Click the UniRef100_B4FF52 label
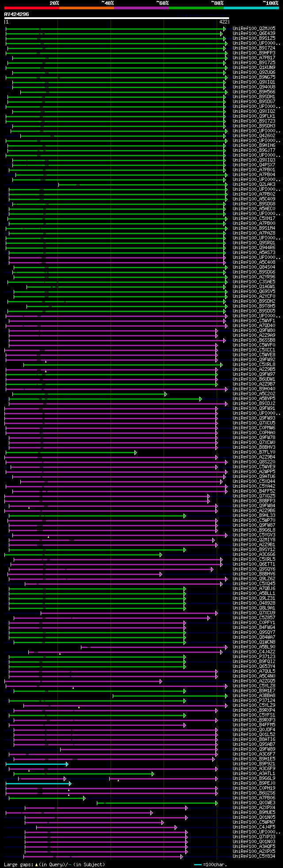This screenshot has height=868, width=283. click(x=254, y=491)
